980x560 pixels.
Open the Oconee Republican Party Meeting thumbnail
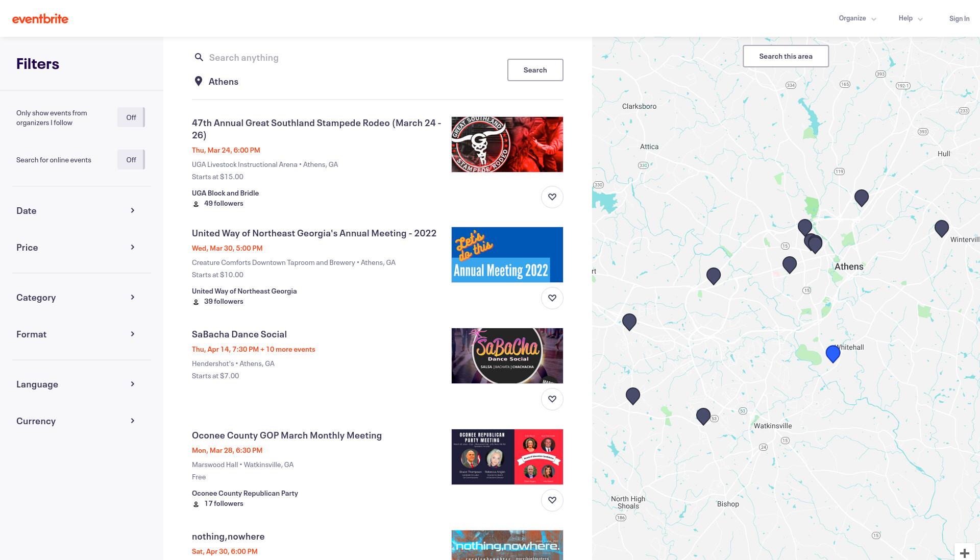(507, 457)
